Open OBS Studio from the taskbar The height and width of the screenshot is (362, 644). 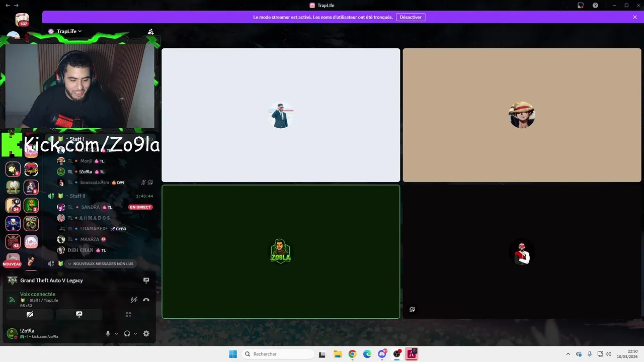pyautogui.click(x=397, y=354)
